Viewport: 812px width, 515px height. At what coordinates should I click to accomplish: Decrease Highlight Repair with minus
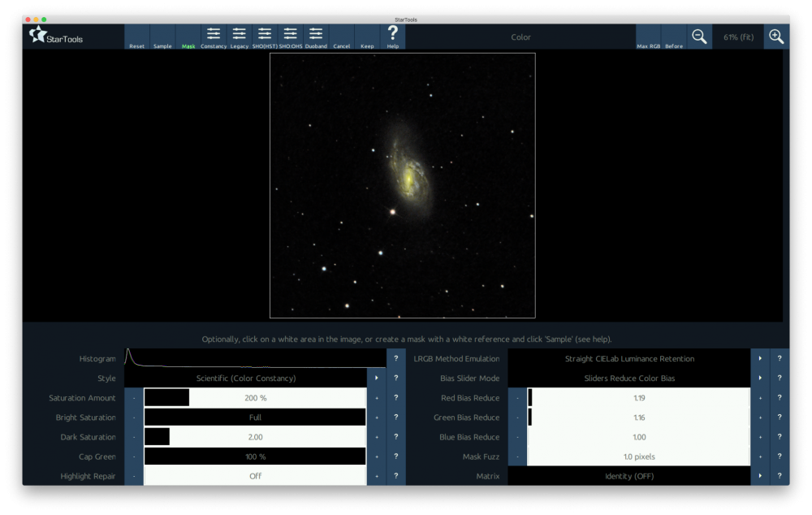coord(134,476)
